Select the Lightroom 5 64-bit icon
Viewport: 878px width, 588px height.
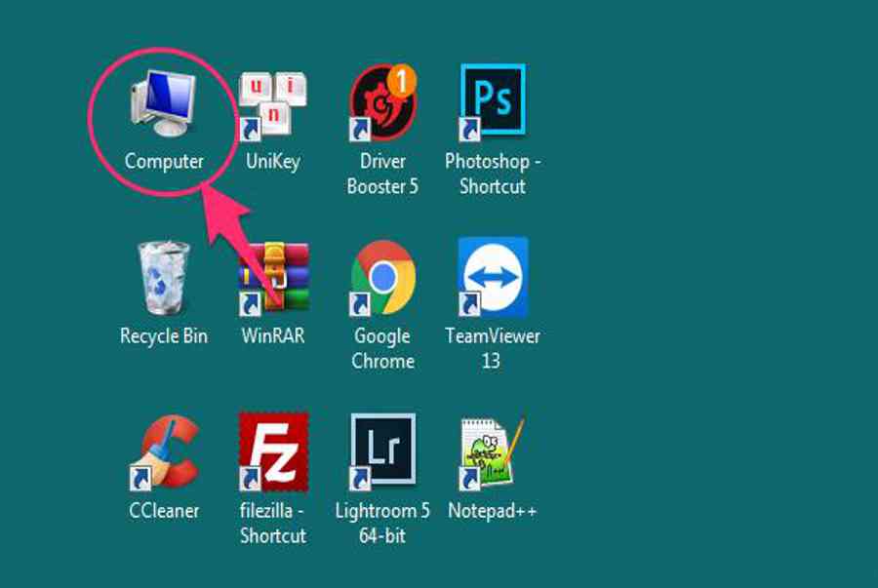click(x=383, y=451)
